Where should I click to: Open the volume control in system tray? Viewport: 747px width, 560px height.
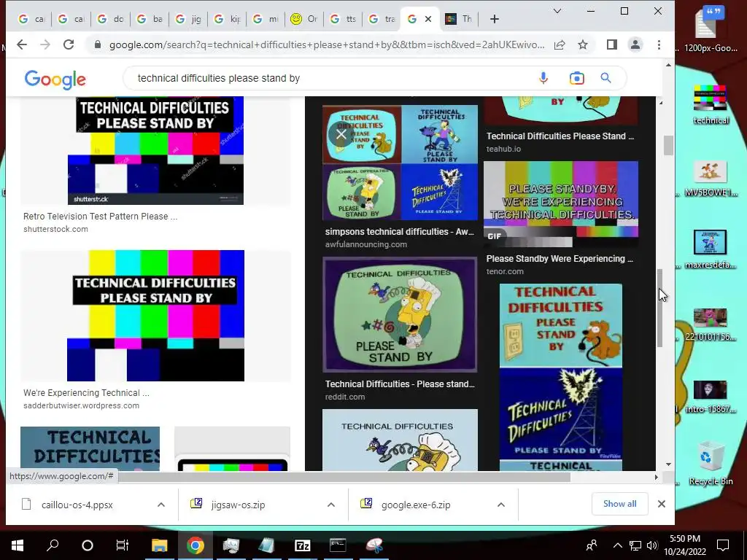coord(652,545)
